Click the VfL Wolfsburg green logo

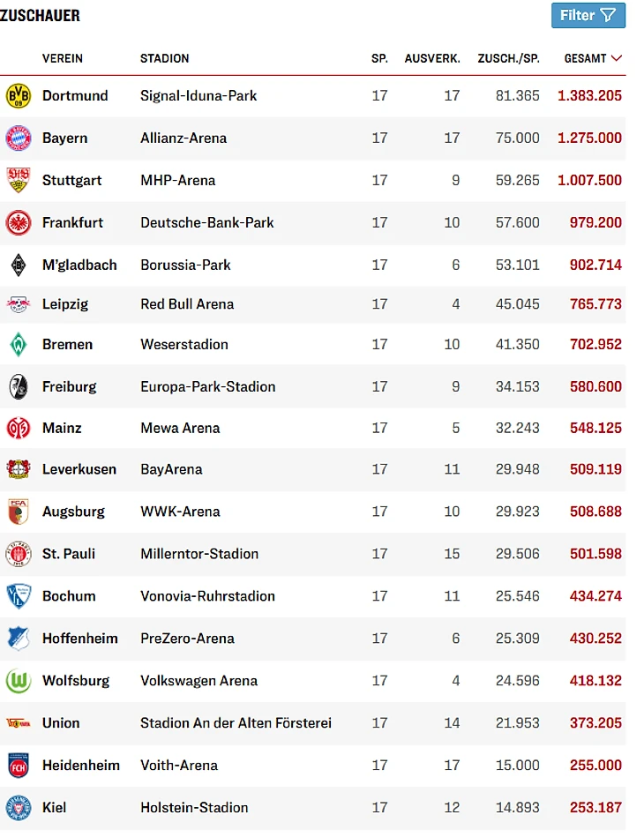(19, 681)
